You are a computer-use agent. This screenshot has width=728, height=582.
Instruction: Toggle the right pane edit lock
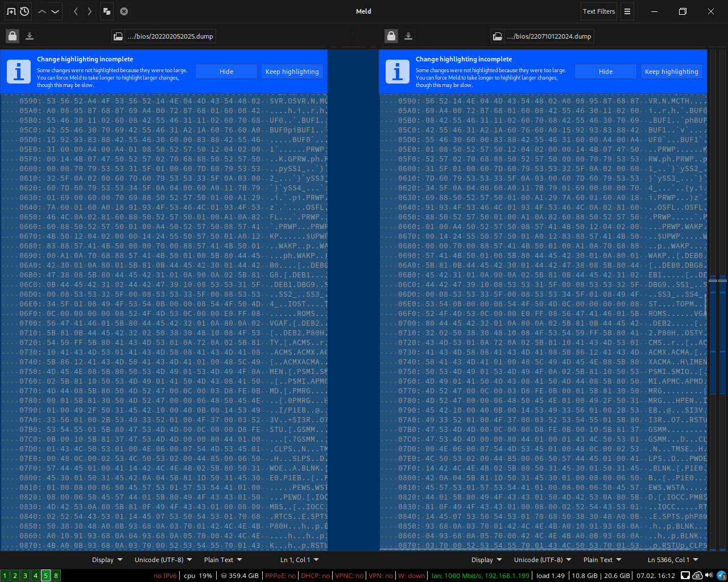pyautogui.click(x=391, y=36)
